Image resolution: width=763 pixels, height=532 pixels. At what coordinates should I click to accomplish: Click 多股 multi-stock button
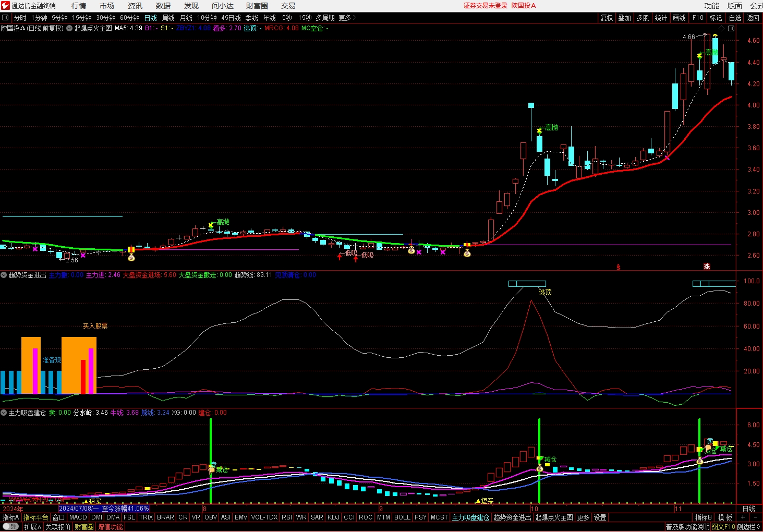coord(643,18)
